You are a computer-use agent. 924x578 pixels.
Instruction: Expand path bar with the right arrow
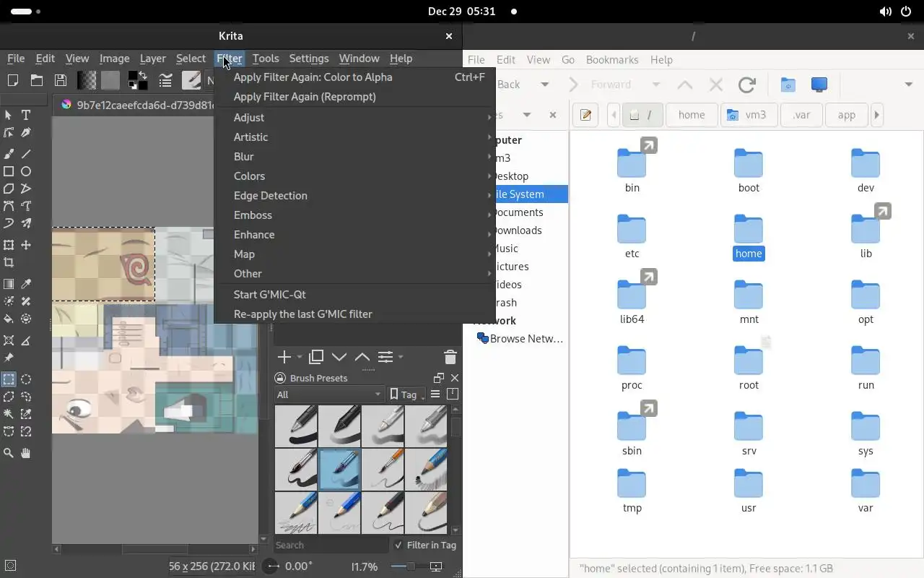tap(876, 115)
